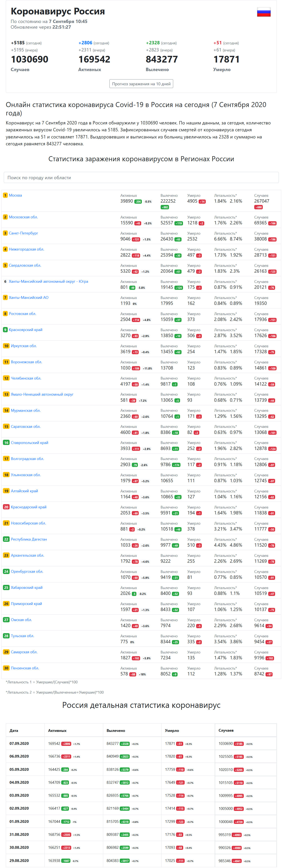Image resolution: width=282 pixels, height=868 pixels.
Task: Open the Москва region link
Action: [15, 196]
